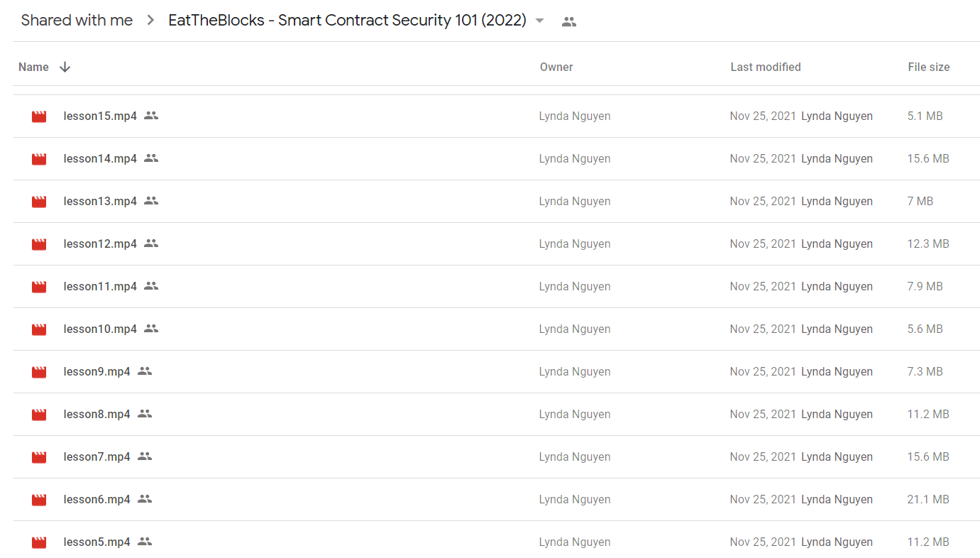The width and height of the screenshot is (980, 558).
Task: Click the video file icon for lesson15.mp4
Action: point(39,116)
